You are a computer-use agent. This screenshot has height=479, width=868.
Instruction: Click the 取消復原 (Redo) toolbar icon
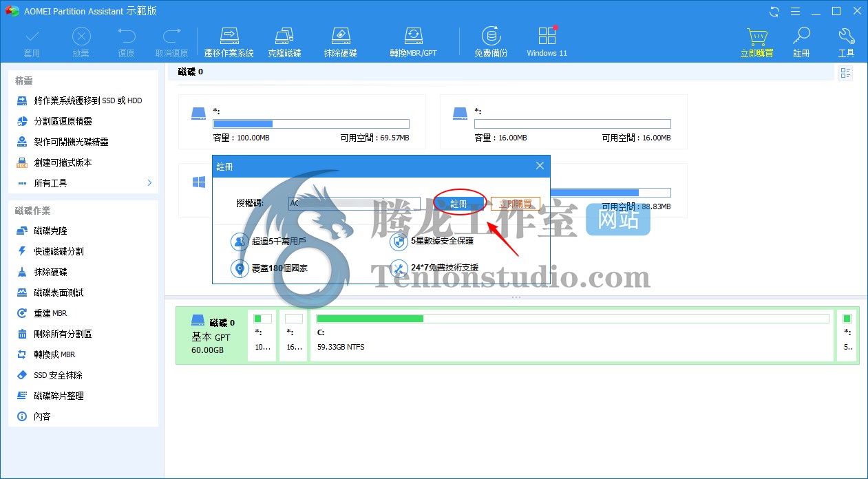point(171,42)
